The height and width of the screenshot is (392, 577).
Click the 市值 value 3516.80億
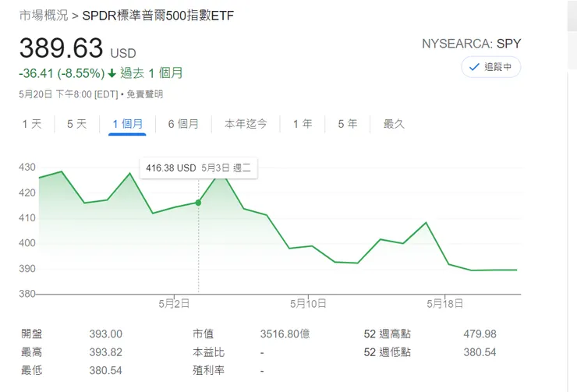coord(285,334)
